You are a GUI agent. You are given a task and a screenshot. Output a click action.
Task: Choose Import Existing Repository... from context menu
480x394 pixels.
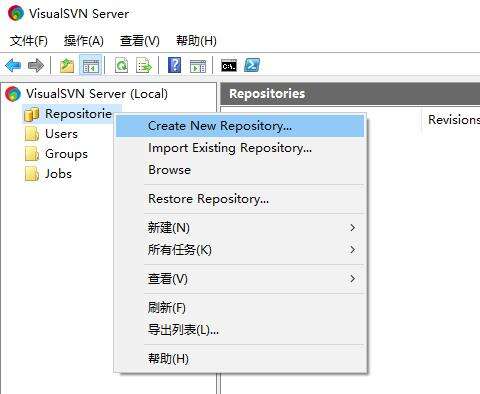240,148
